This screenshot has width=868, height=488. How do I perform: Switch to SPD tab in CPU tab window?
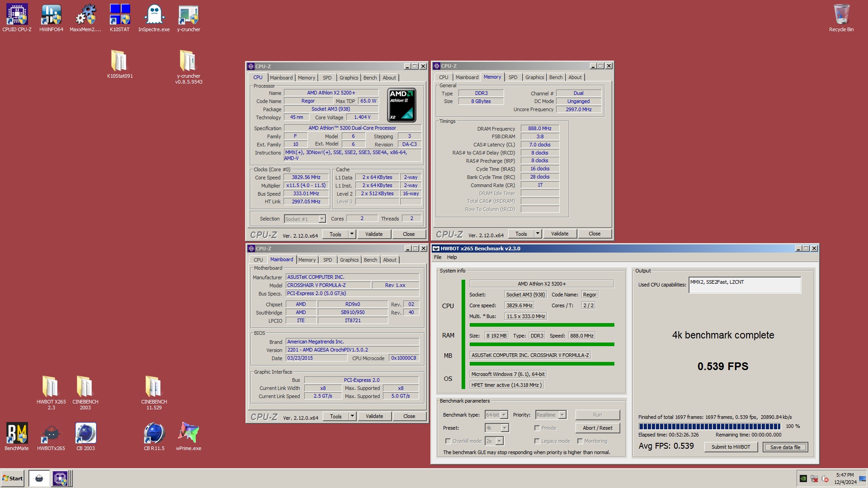click(x=327, y=78)
